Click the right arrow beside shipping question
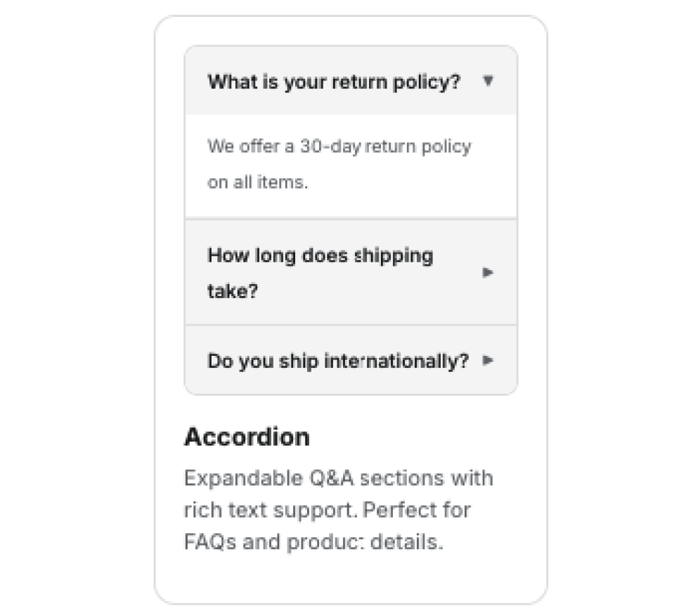Screen dimensions: 700x616 click(488, 272)
